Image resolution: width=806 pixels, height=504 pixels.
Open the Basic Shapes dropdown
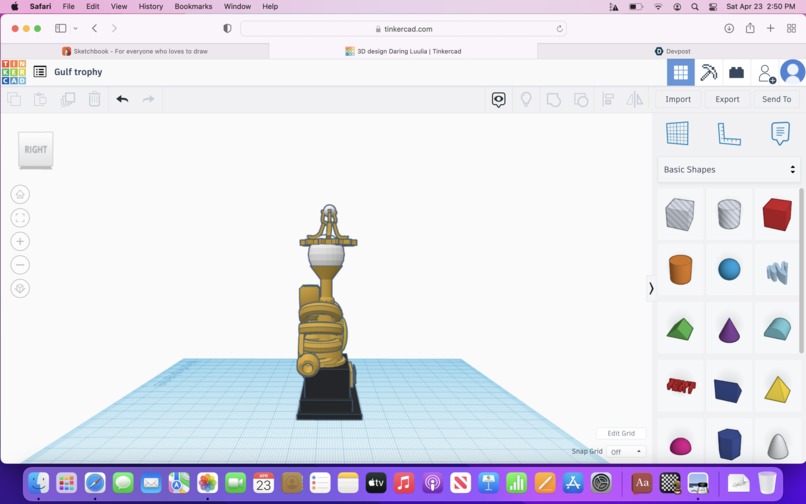729,169
